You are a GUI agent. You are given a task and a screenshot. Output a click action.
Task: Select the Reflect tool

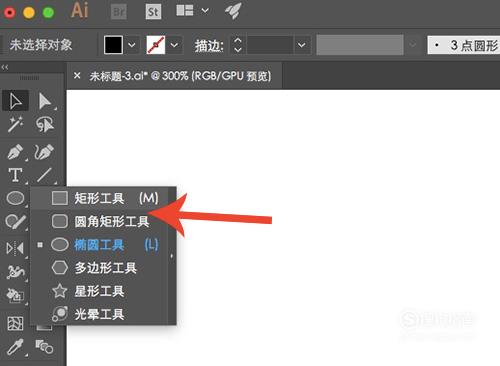point(15,248)
